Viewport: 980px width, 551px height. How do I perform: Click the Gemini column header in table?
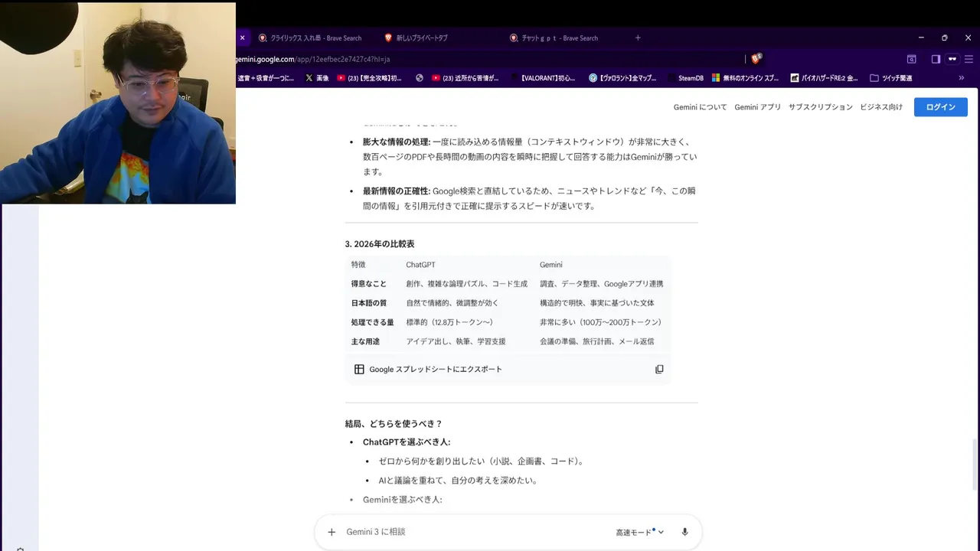(x=550, y=265)
